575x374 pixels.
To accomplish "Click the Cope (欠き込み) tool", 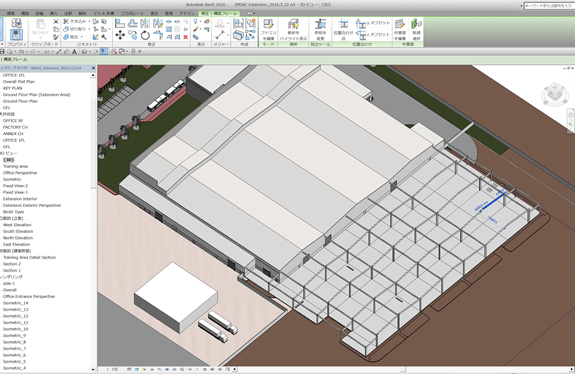I will point(75,21).
